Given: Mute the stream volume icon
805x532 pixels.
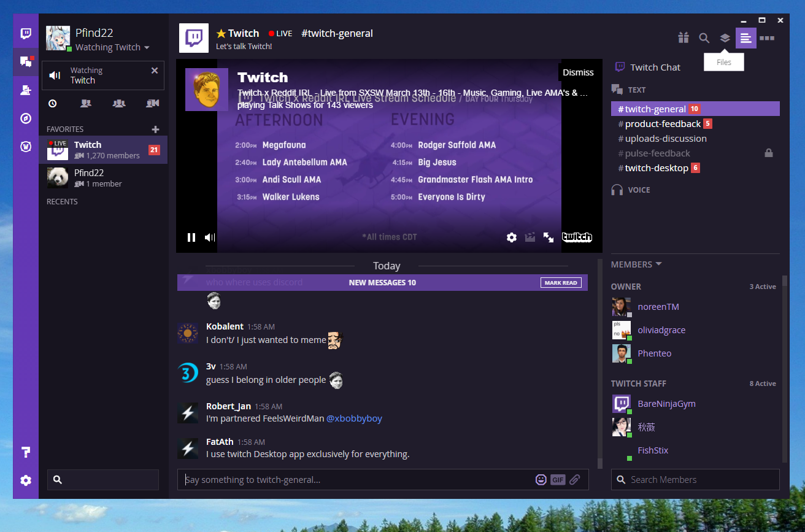Looking at the screenshot, I should click(x=209, y=237).
